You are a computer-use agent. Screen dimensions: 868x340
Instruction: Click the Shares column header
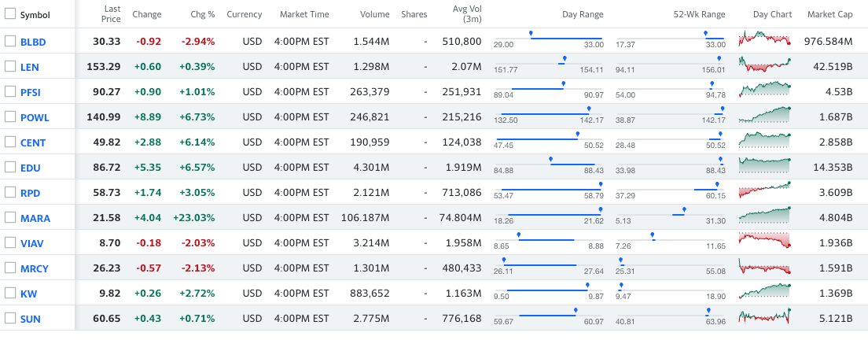pyautogui.click(x=414, y=14)
